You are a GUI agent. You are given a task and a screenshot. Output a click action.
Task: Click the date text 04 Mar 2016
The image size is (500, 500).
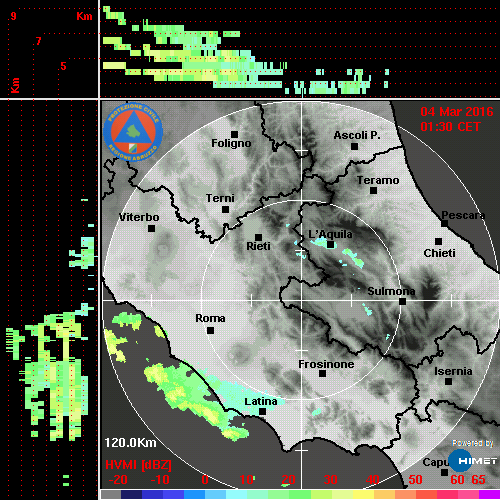click(x=457, y=112)
